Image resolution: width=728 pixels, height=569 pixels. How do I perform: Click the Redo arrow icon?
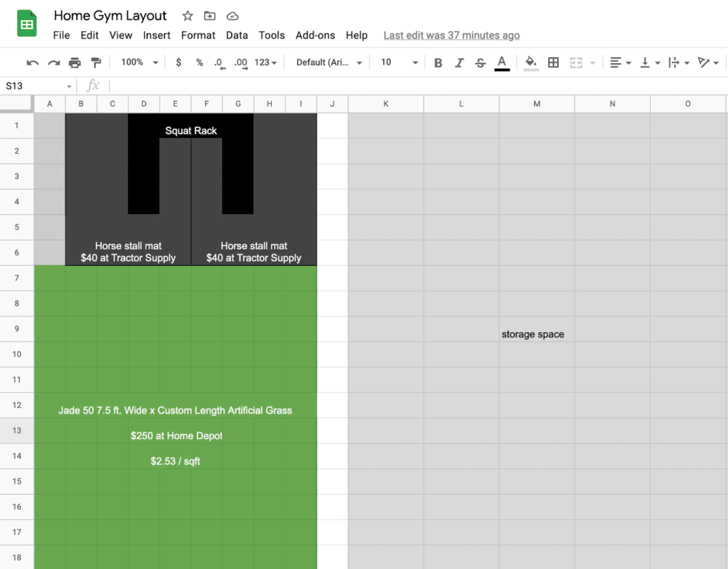tap(53, 63)
